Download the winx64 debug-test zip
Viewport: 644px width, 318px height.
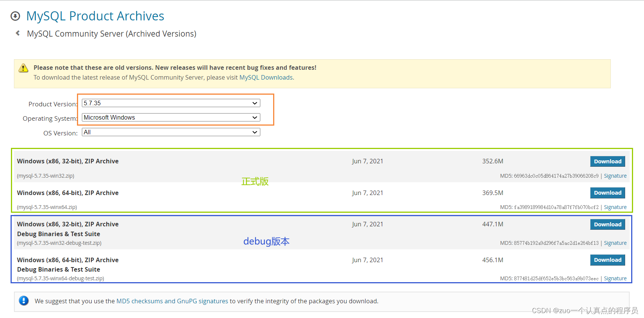pos(607,260)
